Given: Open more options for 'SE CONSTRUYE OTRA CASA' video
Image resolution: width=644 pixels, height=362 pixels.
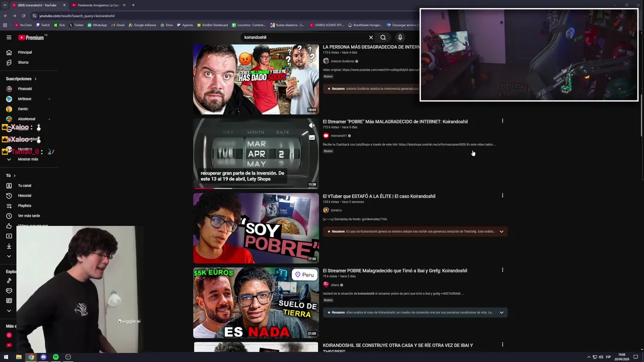Looking at the screenshot, I should coord(502,345).
